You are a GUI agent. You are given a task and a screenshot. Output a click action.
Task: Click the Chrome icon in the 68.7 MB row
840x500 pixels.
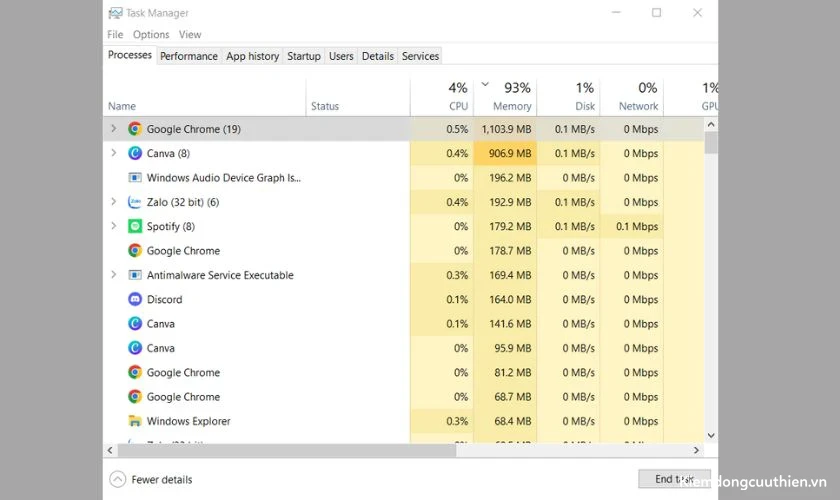135,397
